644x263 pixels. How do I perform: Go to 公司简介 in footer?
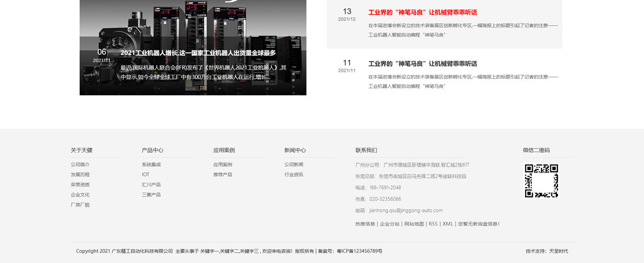80,165
